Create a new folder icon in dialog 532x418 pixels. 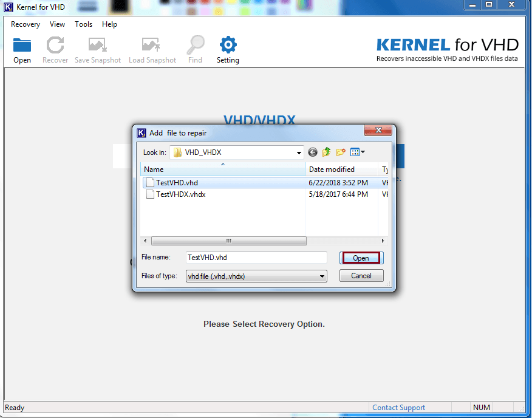pyautogui.click(x=341, y=152)
